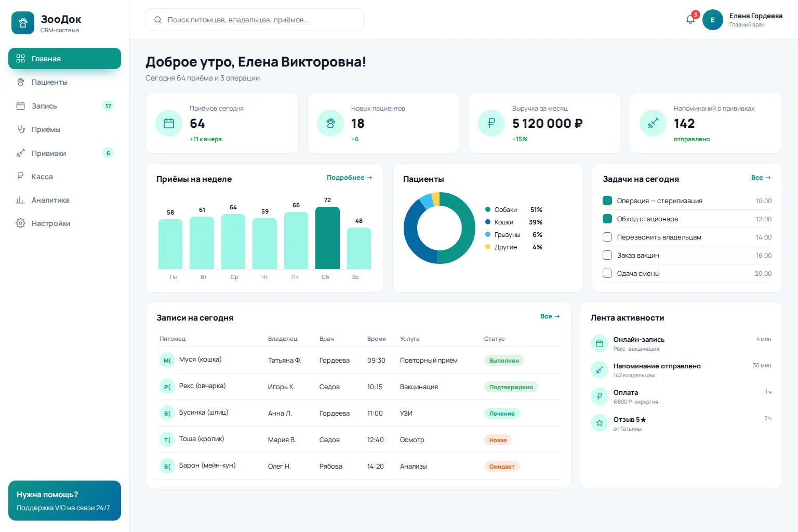The height and width of the screenshot is (532, 798).
Task: Click the calendar icon beside Онлайн-запись activity
Action: (600, 343)
